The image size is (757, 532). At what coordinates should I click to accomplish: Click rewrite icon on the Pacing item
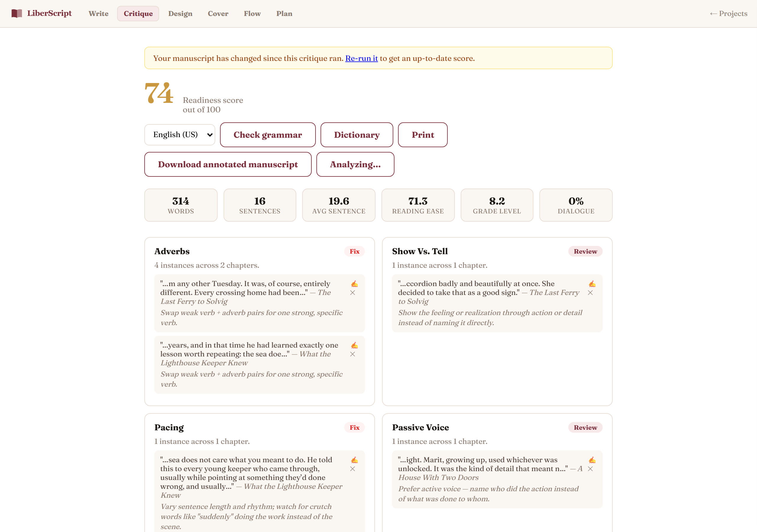click(355, 460)
